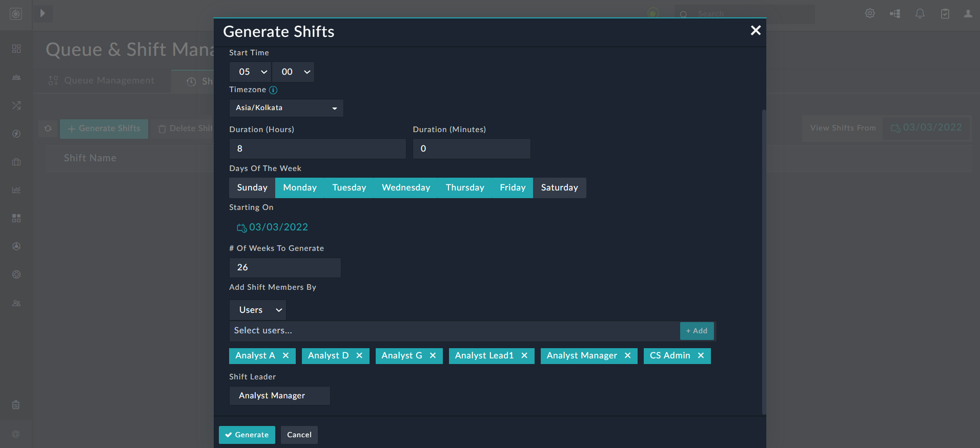Open the Start Time minutes dropdown
This screenshot has height=448, width=980.
[x=293, y=72]
